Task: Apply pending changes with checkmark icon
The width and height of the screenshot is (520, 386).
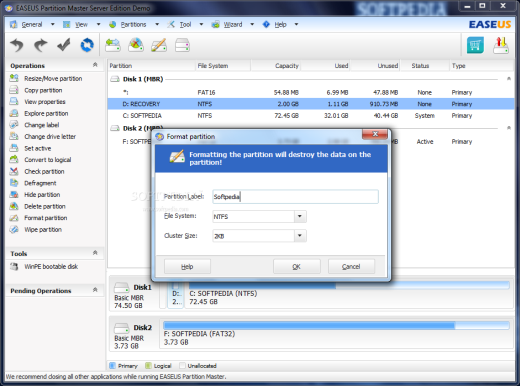Action: click(63, 45)
